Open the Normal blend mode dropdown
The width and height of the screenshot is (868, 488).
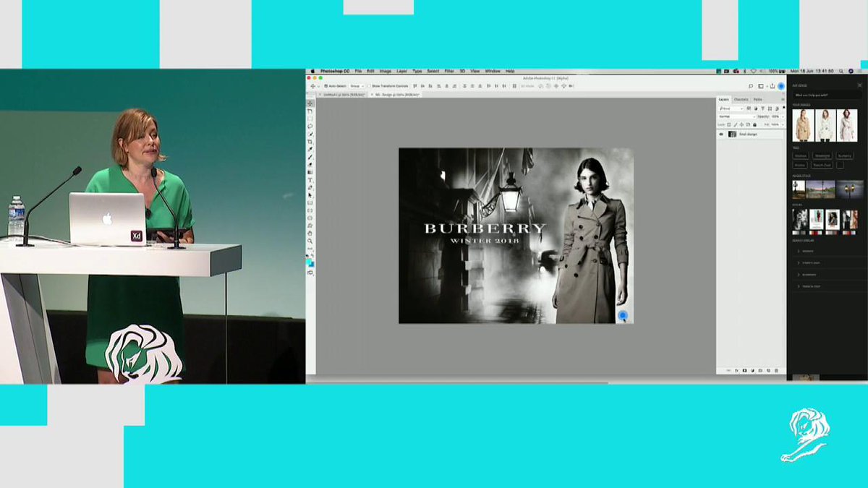point(737,116)
